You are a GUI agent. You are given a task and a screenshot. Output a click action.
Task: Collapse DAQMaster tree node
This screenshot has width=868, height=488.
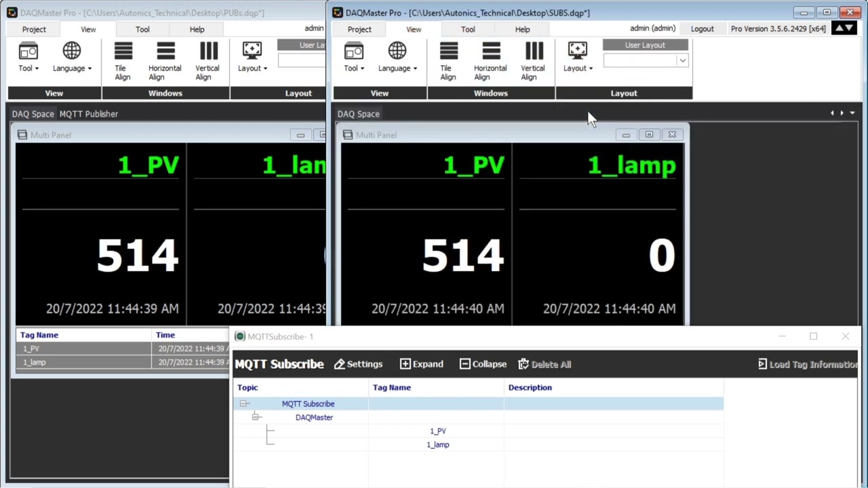pos(256,418)
